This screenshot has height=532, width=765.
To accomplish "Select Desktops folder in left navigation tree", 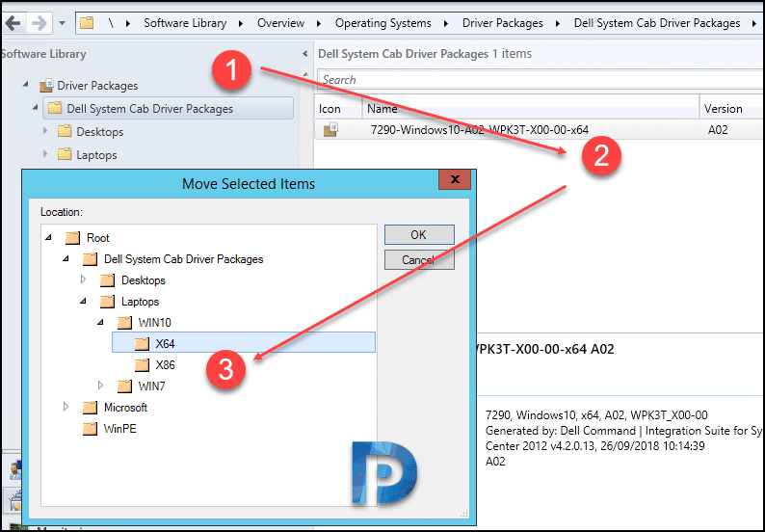I will tap(99, 132).
